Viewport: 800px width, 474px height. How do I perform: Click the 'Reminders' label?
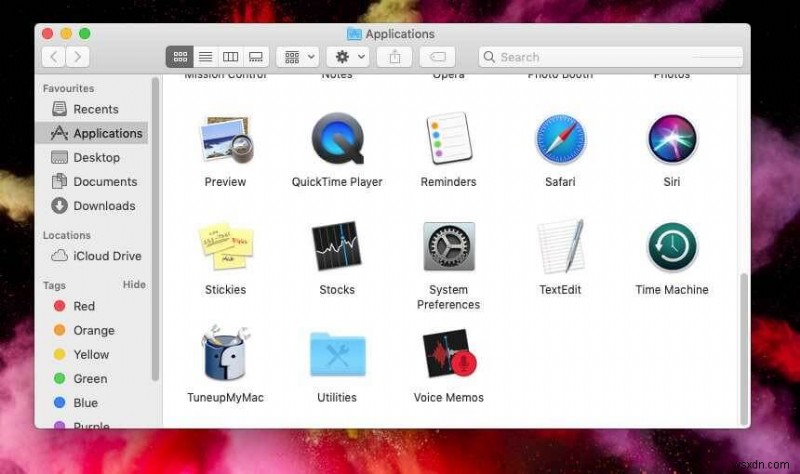pyautogui.click(x=448, y=182)
